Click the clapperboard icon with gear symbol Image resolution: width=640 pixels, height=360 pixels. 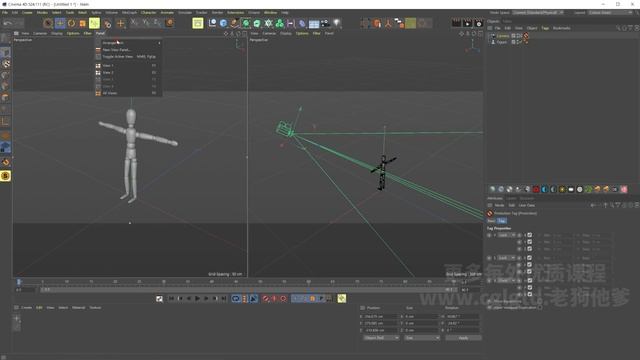click(x=478, y=23)
